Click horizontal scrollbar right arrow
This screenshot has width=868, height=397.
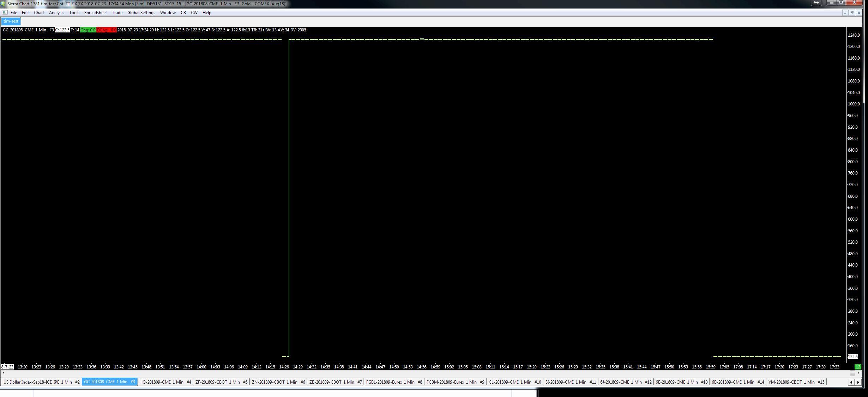858,373
